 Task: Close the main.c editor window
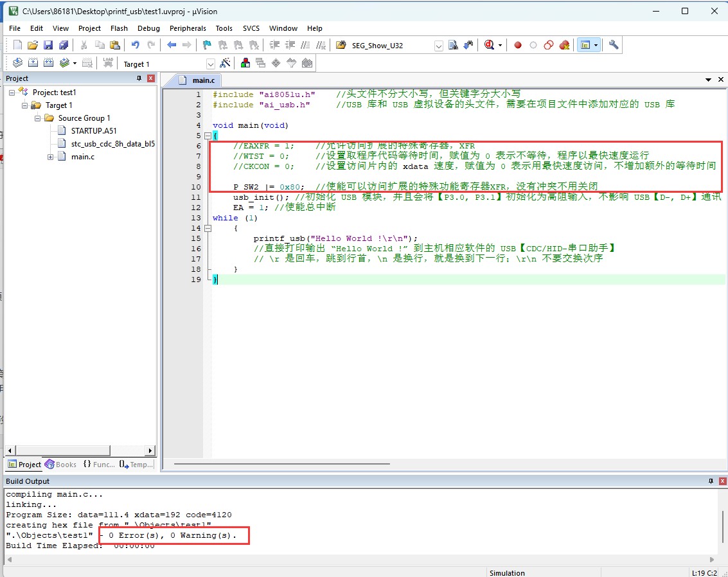[720, 80]
